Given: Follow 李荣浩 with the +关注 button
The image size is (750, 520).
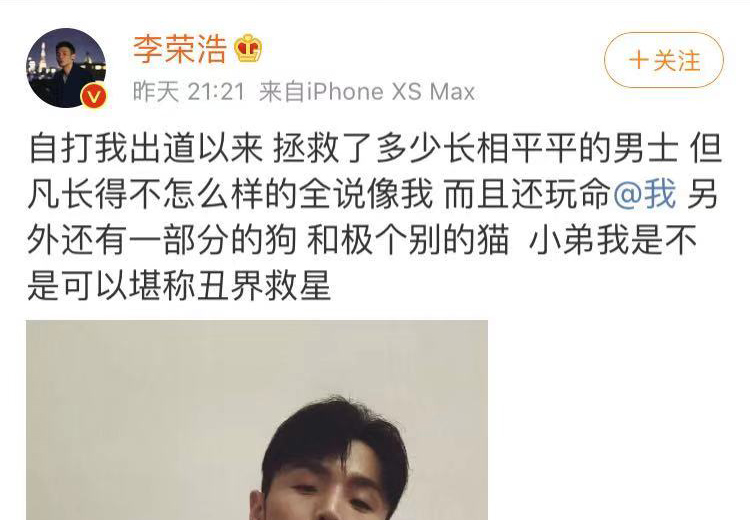Looking at the screenshot, I should pyautogui.click(x=664, y=60).
